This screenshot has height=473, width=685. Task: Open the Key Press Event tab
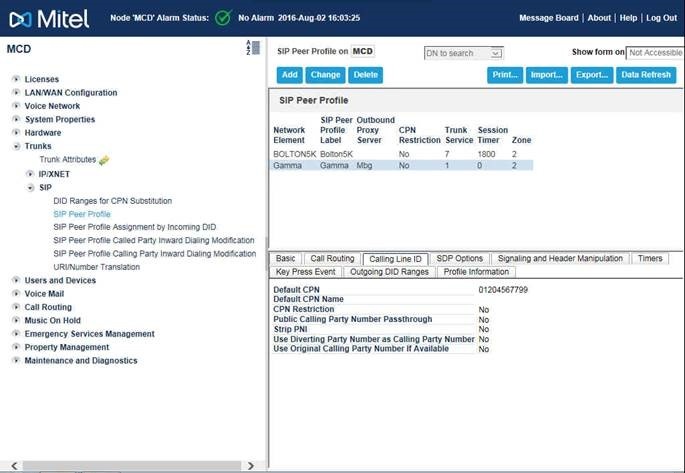305,272
